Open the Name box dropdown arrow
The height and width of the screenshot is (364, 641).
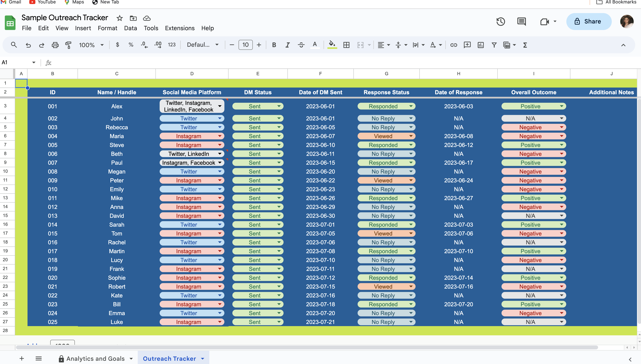pyautogui.click(x=34, y=63)
